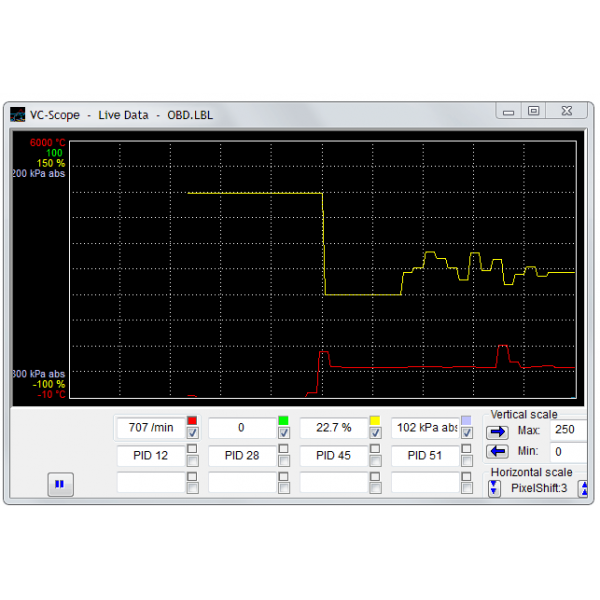
Task: Tick the lower checkbox beside PID 28
Action: pos(284,461)
